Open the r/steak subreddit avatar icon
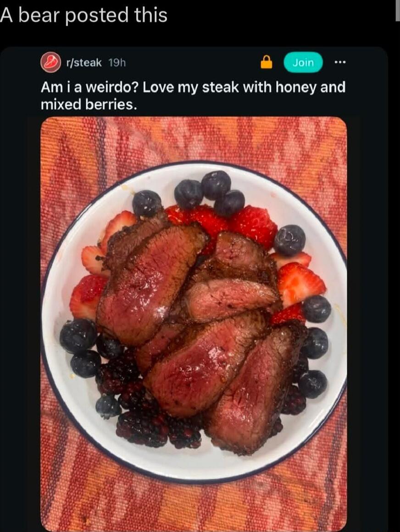The image size is (400, 532). (x=51, y=62)
